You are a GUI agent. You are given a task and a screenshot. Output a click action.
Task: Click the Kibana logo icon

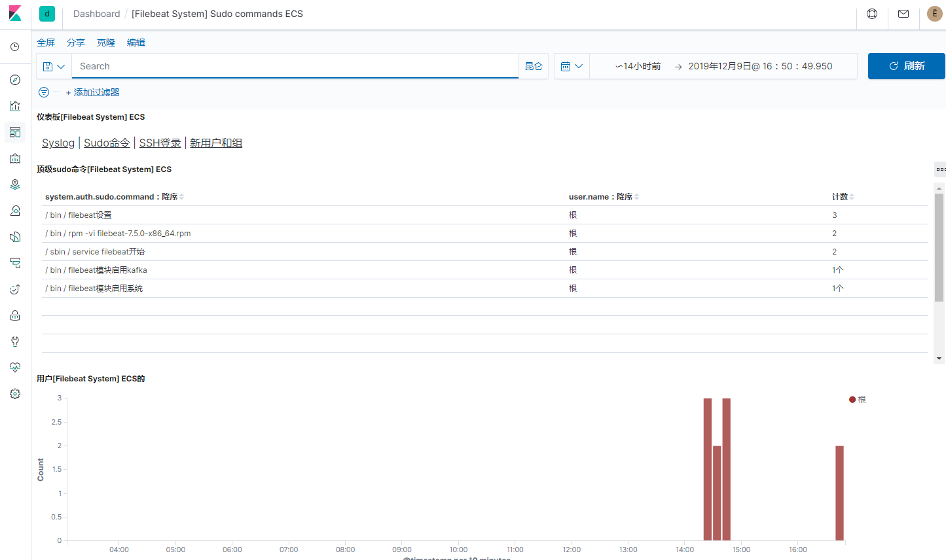pyautogui.click(x=15, y=14)
